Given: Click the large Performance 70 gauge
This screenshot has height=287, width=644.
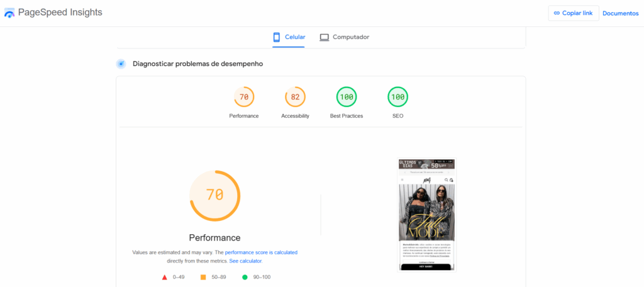Looking at the screenshot, I should (215, 196).
